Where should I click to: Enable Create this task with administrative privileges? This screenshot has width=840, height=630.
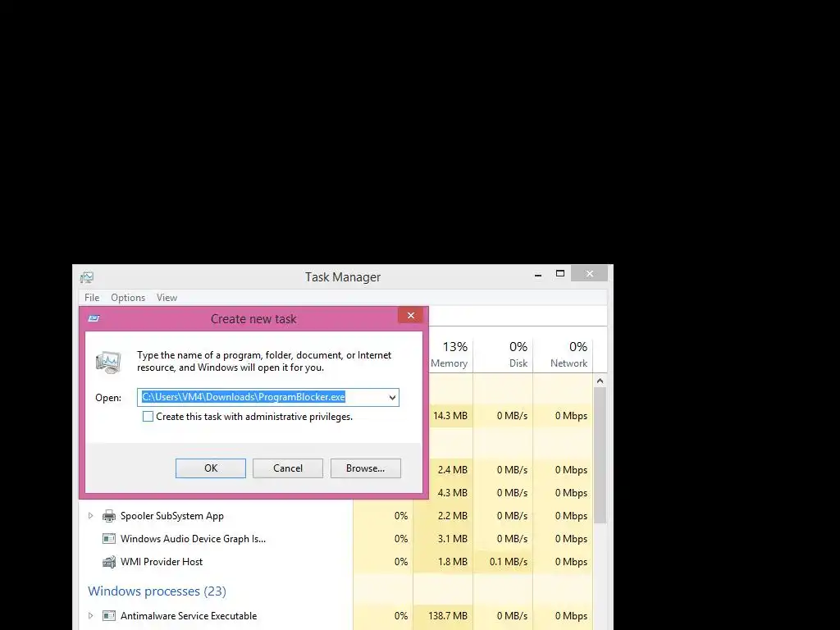[x=148, y=416]
